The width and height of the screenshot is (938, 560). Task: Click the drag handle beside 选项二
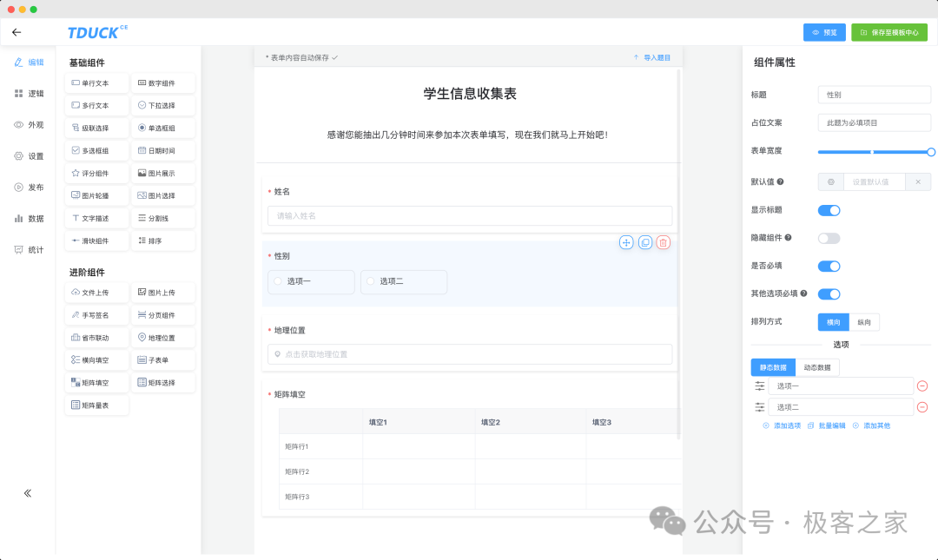[760, 407]
